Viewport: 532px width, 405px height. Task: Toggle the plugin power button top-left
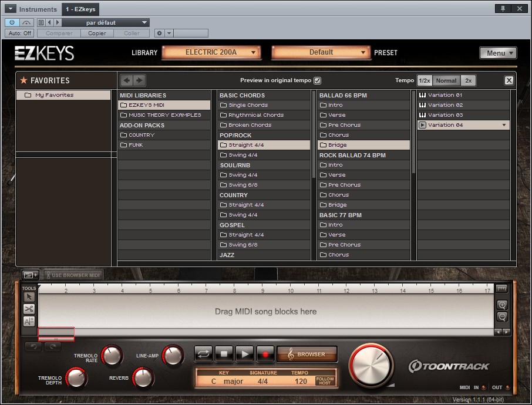pyautogui.click(x=12, y=22)
